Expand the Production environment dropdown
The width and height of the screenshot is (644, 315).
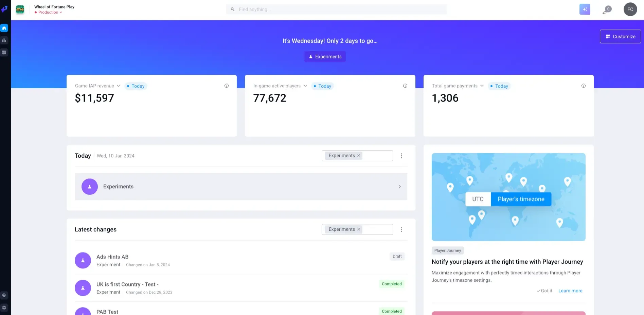pos(48,13)
